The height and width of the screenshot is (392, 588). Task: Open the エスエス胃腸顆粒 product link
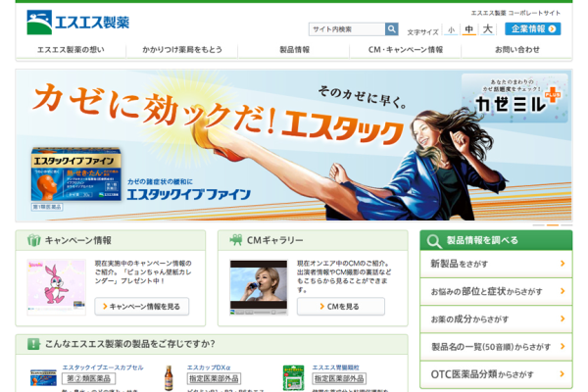(335, 367)
